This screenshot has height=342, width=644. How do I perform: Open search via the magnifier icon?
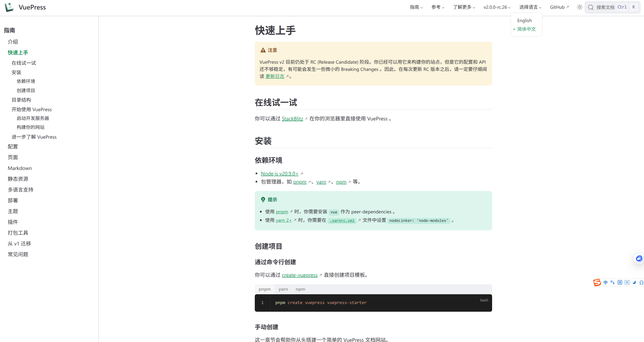pos(590,7)
